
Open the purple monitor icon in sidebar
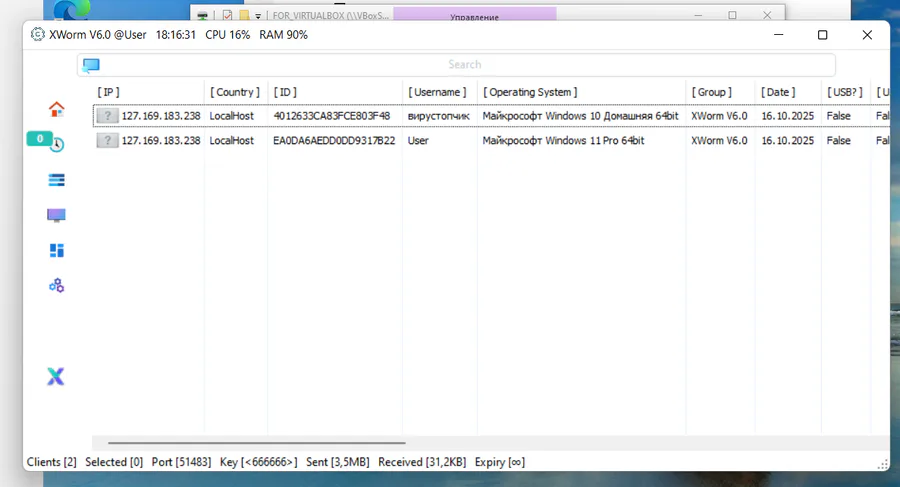pos(56,215)
